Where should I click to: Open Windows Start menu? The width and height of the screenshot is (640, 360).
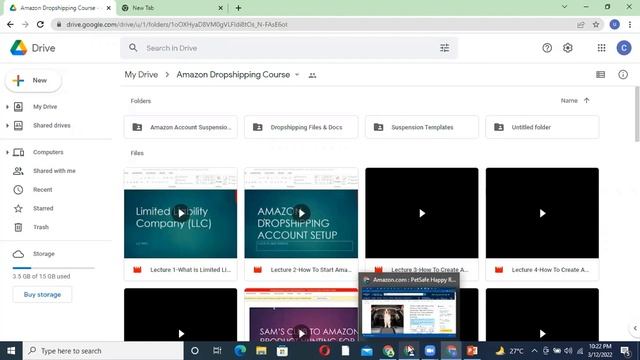click(x=11, y=351)
